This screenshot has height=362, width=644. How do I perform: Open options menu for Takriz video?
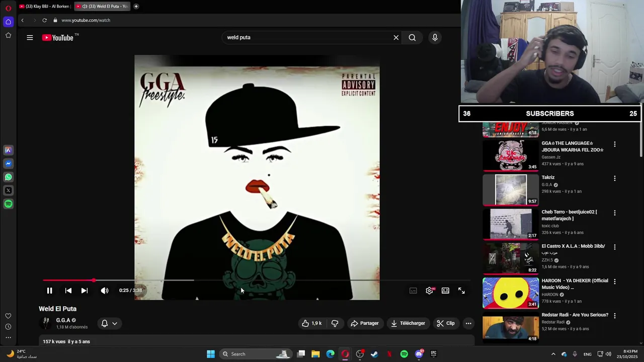tap(614, 178)
